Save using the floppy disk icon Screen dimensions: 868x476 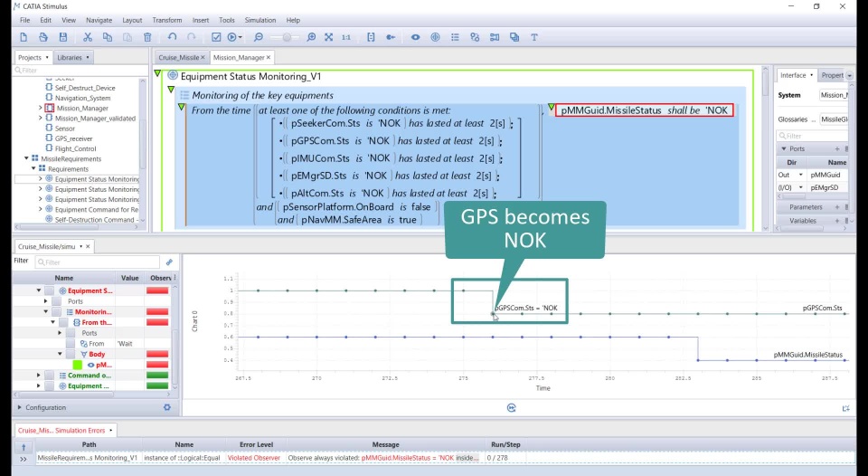point(63,37)
